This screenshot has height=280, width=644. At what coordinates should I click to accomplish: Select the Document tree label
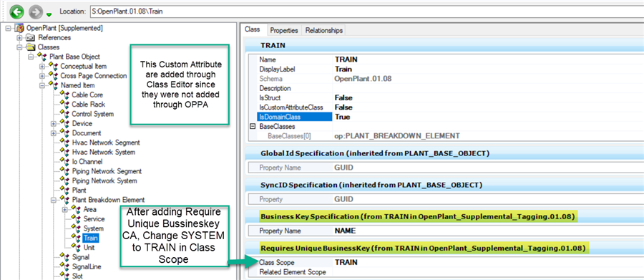(x=87, y=133)
